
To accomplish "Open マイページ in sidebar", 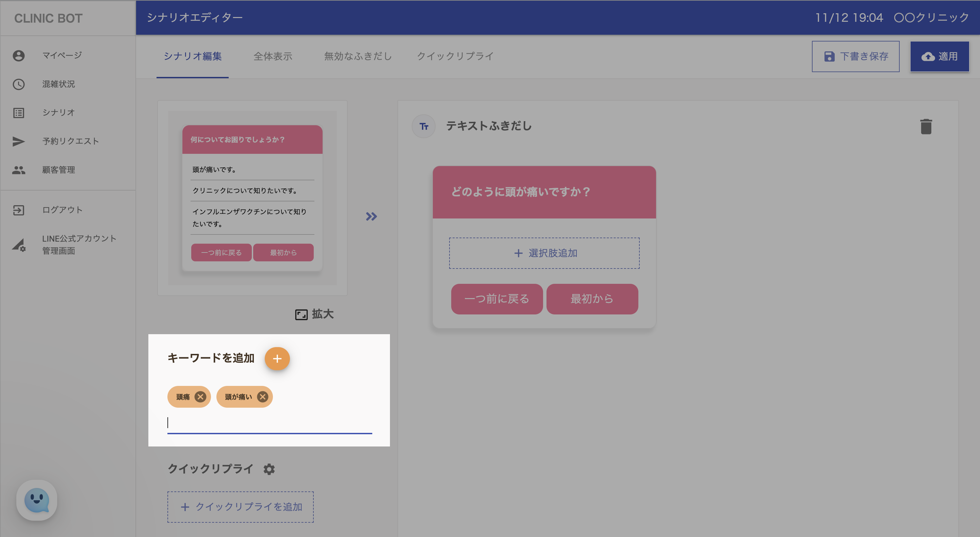I will (x=62, y=55).
